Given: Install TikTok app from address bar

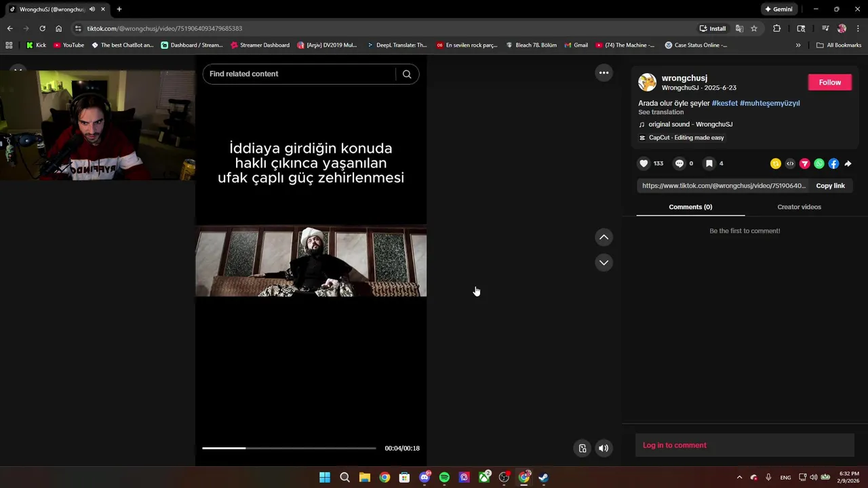Looking at the screenshot, I should [713, 28].
